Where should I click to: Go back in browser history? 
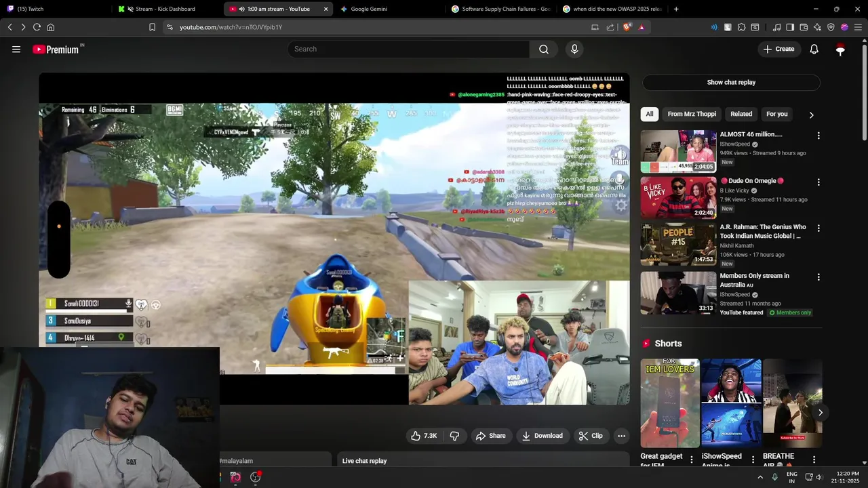[9, 27]
